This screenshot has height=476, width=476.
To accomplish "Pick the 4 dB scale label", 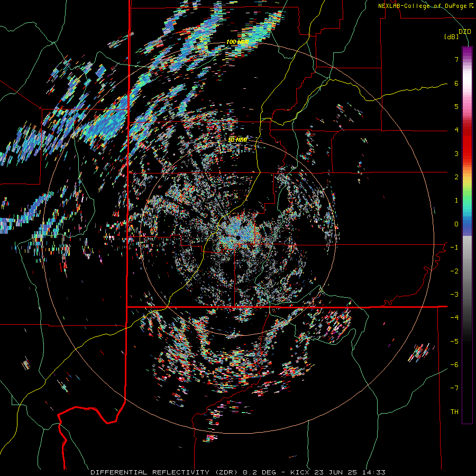I will click(x=456, y=130).
